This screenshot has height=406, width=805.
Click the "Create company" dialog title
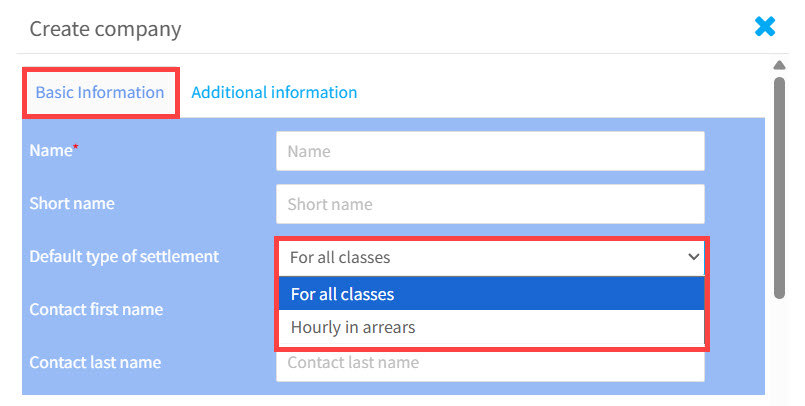105,28
